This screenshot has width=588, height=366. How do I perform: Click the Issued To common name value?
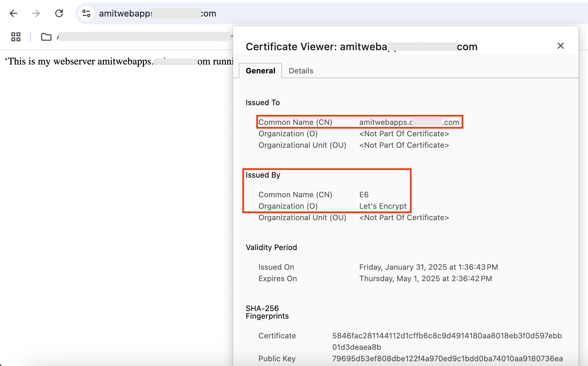click(409, 122)
